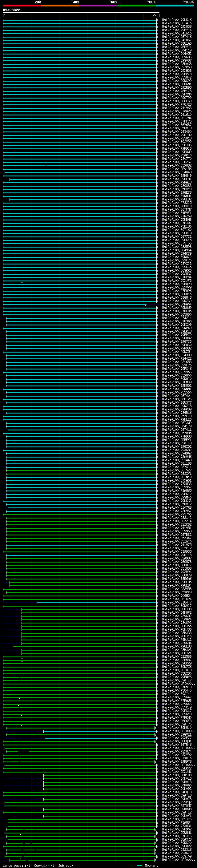Viewport: 197px width, 868px height.
Task: Click hit label UniRef100_Q5DVT4
Action: tap(176, 47)
